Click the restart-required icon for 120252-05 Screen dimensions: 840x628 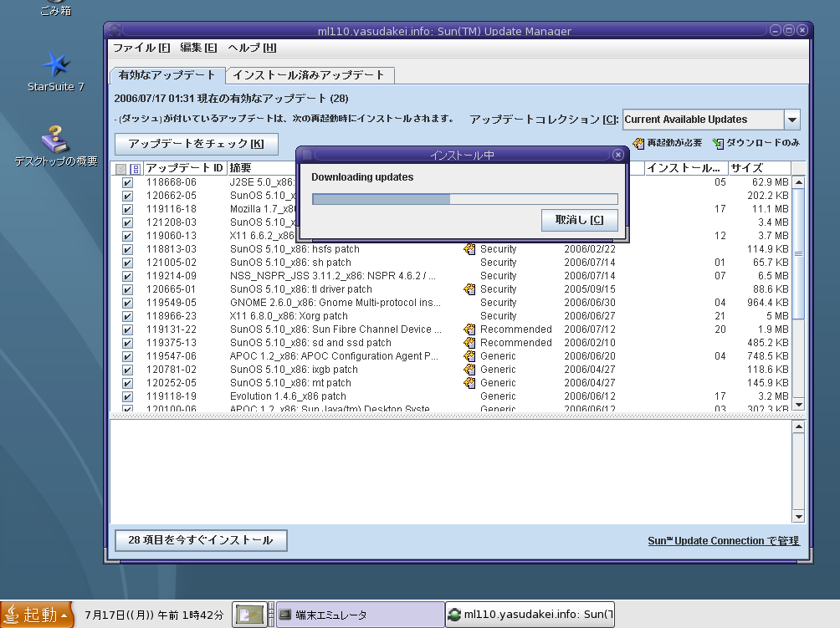(x=470, y=383)
